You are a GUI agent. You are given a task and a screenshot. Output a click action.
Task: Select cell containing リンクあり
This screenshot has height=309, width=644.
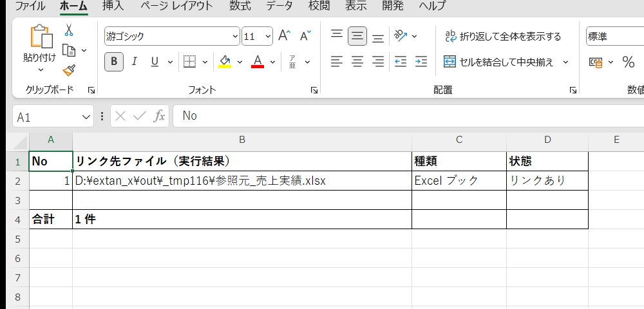click(x=547, y=180)
